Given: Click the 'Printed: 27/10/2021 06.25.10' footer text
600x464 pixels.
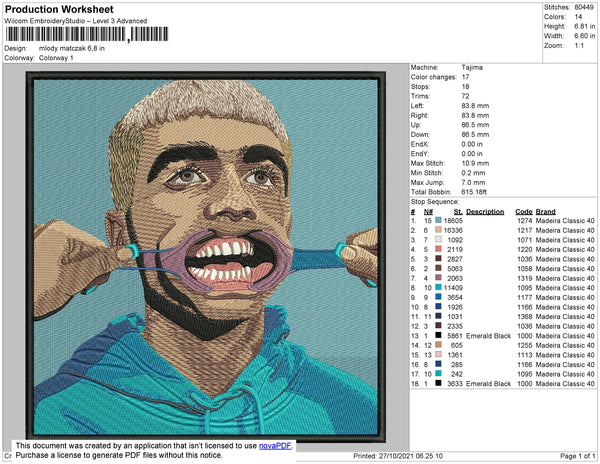Looking at the screenshot, I should pos(398,456).
